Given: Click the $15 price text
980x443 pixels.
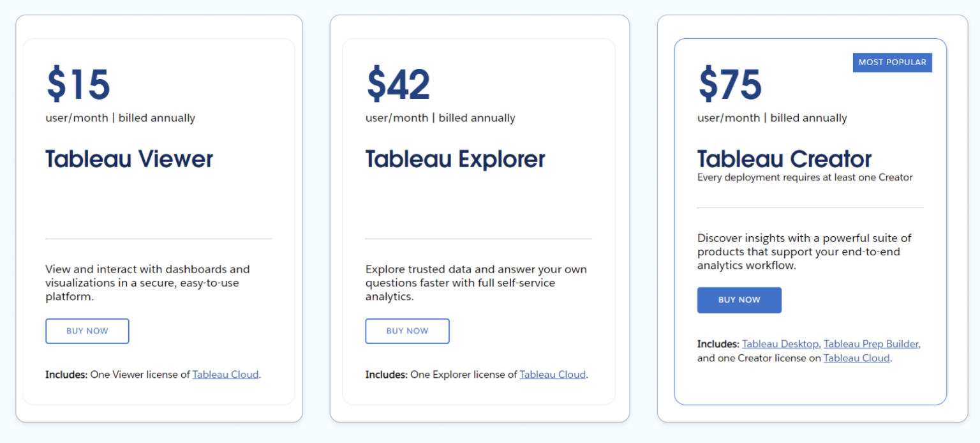Looking at the screenshot, I should pyautogui.click(x=78, y=84).
